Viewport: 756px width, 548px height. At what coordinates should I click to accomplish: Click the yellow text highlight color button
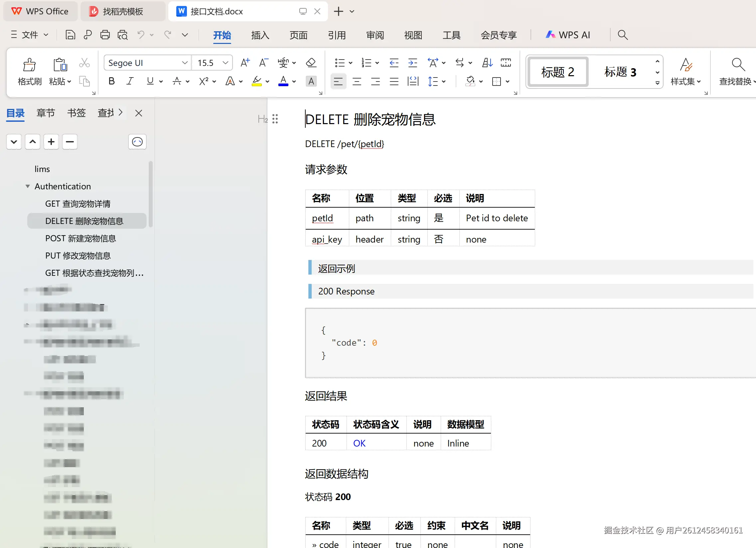[256, 82]
